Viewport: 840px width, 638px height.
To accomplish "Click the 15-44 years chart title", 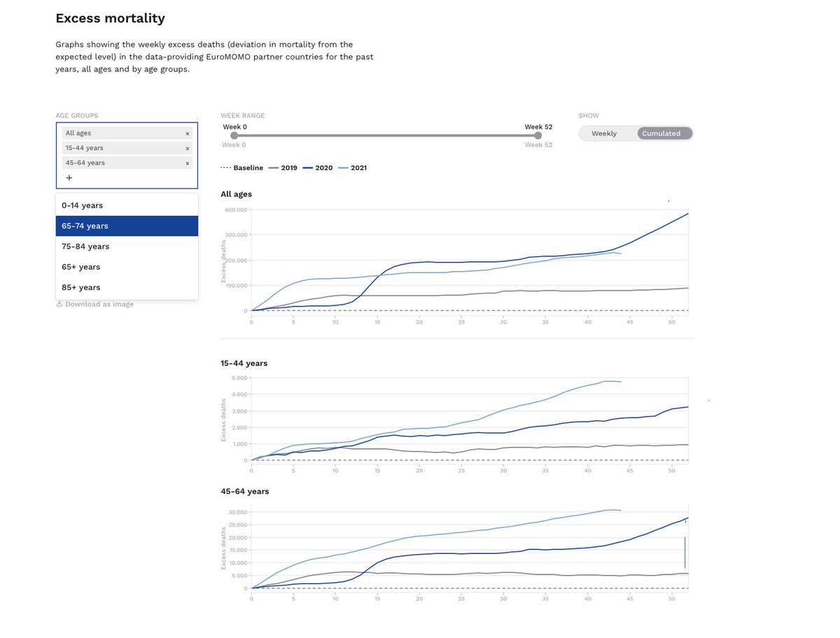I will 244,363.
